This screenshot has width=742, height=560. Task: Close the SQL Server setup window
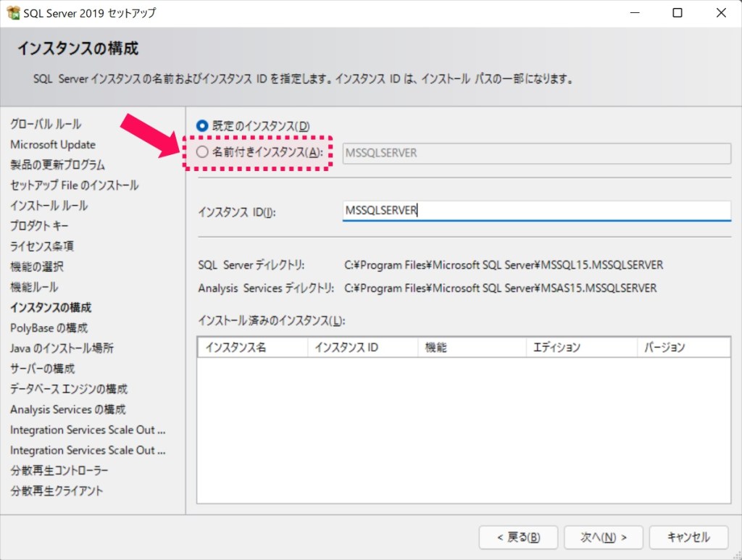click(x=721, y=13)
